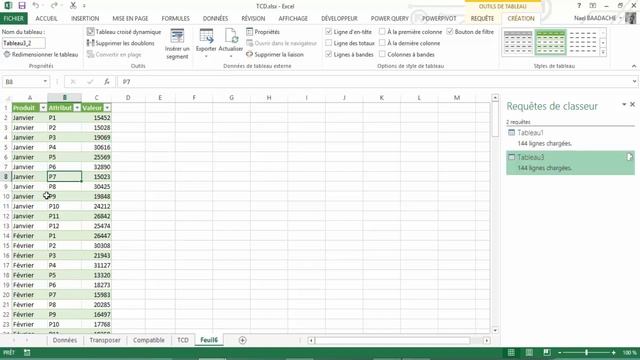Toggle Bouton de filtre checkbox

coord(450,32)
